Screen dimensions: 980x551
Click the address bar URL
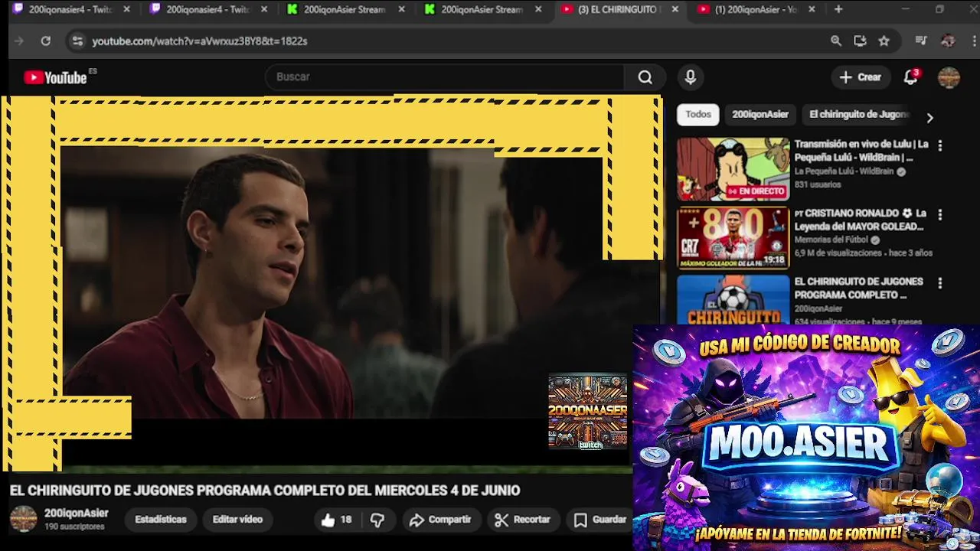(x=200, y=41)
